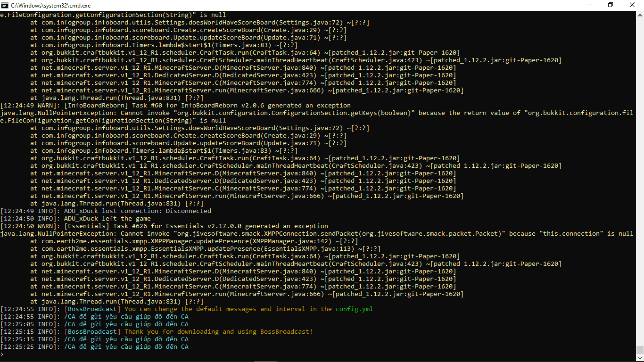Click the scroll up arrow
Screen dimensions: 644x362
point(640,15)
